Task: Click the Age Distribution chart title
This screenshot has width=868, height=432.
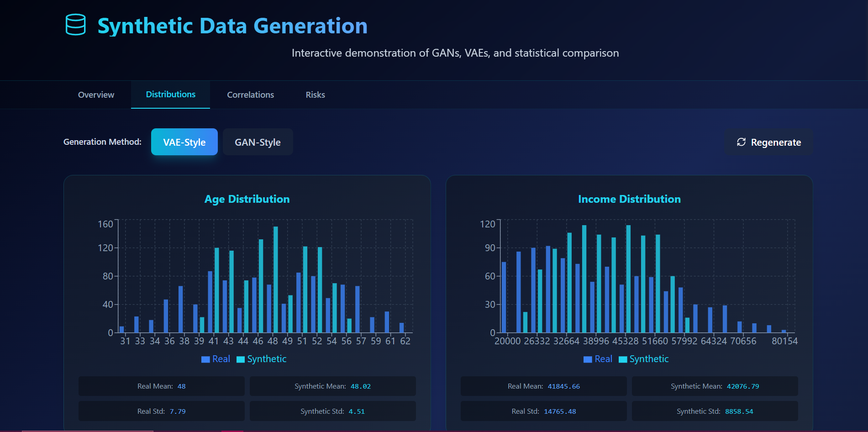Action: point(247,199)
